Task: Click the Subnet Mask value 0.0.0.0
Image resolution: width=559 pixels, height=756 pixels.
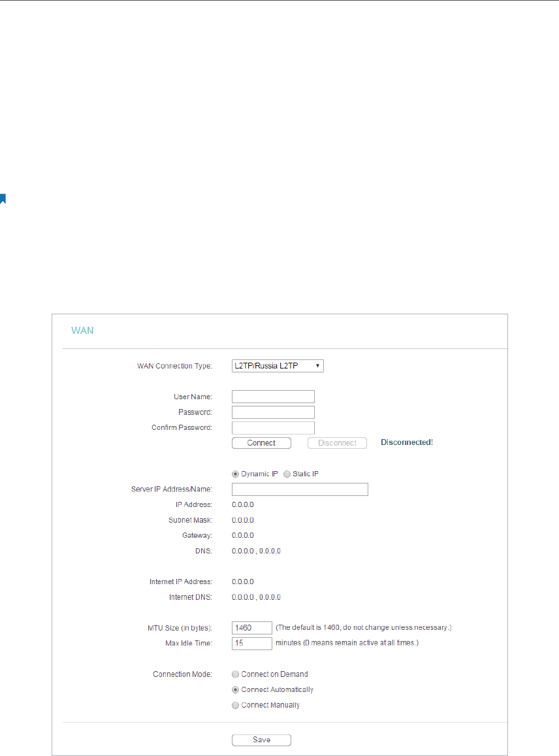Action: (x=242, y=520)
